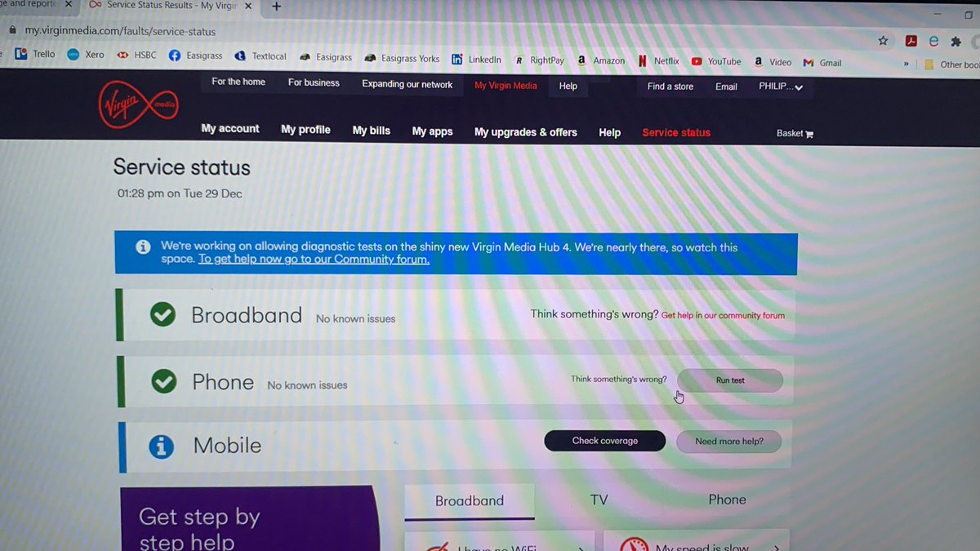Screen dimensions: 980x551
Task: Open the Easigrass Yorks bookmark
Action: (x=402, y=59)
